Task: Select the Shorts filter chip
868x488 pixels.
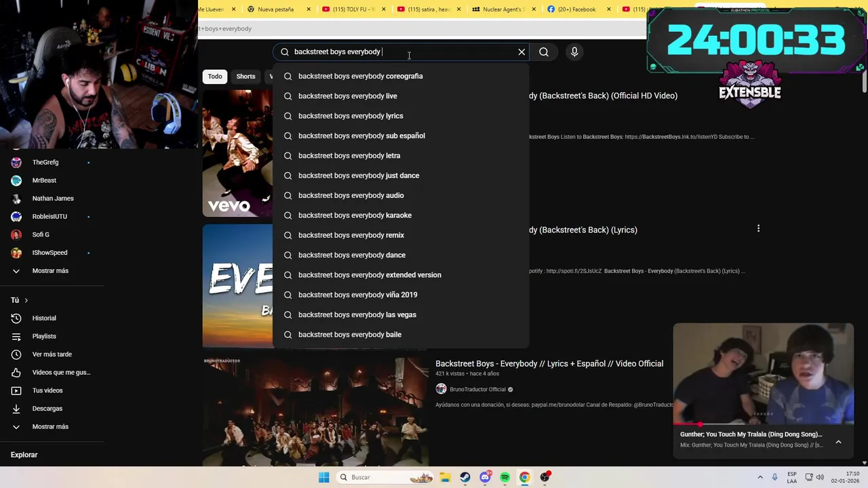Action: 245,77
